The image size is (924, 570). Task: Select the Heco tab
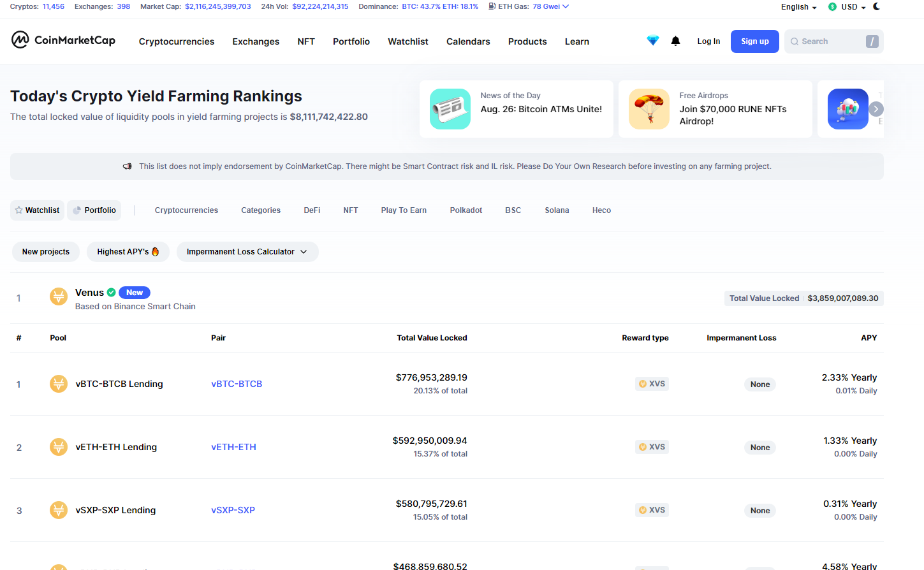601,210
